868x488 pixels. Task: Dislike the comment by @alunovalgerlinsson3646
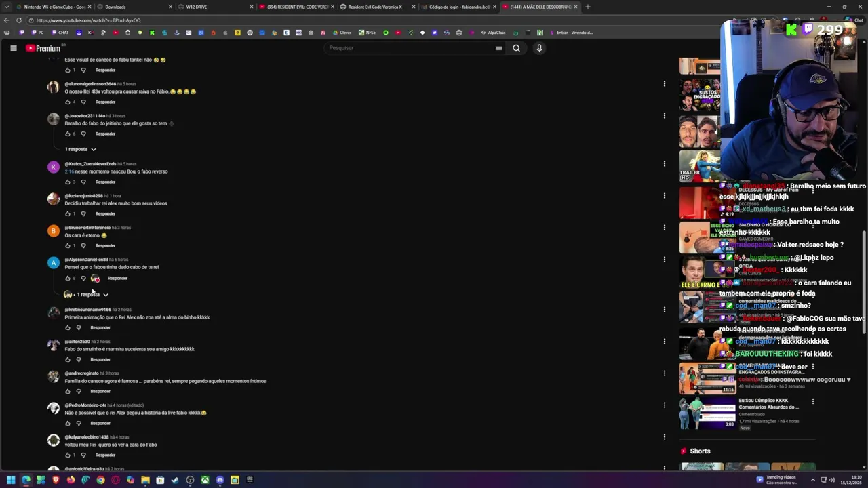click(x=83, y=102)
